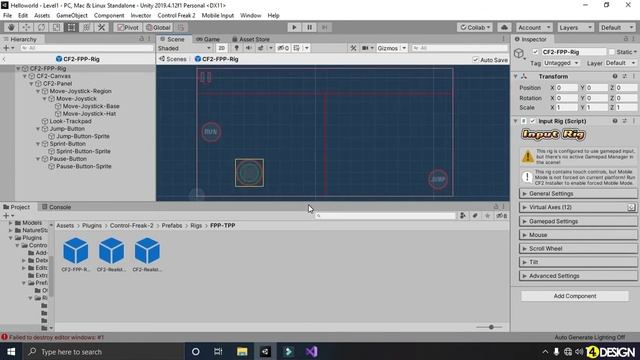This screenshot has width=640, height=360.
Task: Expand the General Settings section
Action: tap(578, 194)
